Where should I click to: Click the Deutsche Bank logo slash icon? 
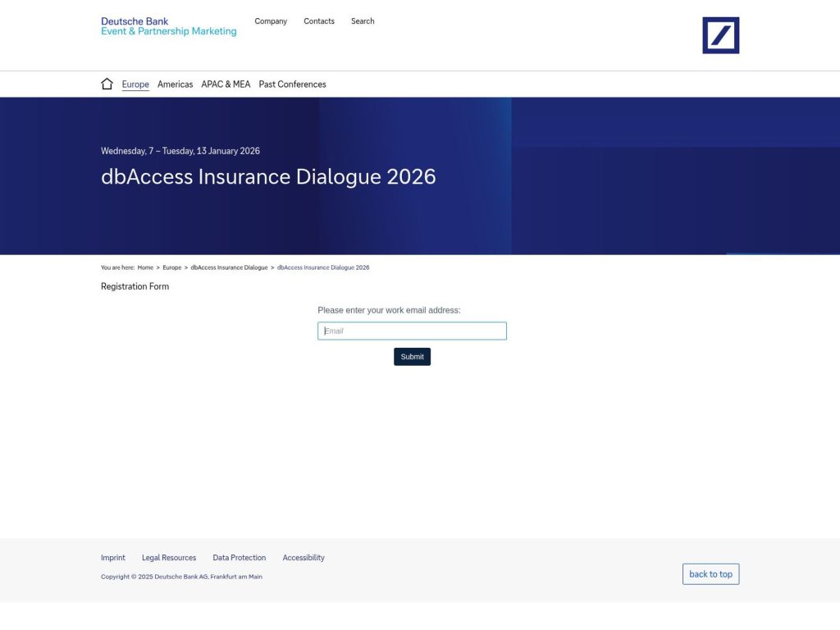[x=719, y=34]
